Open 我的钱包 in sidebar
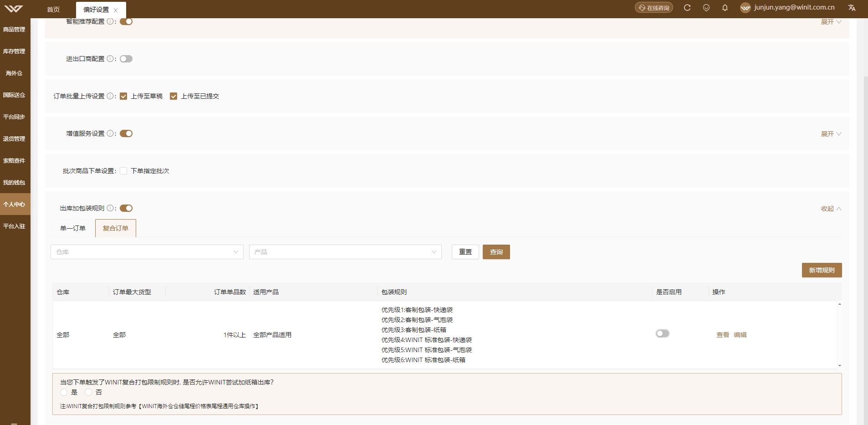The image size is (868, 425). click(x=15, y=183)
